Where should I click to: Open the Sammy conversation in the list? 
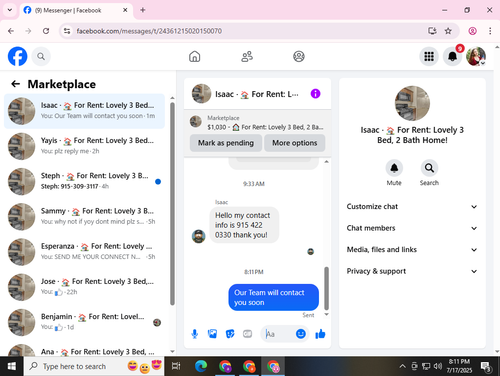(84, 217)
